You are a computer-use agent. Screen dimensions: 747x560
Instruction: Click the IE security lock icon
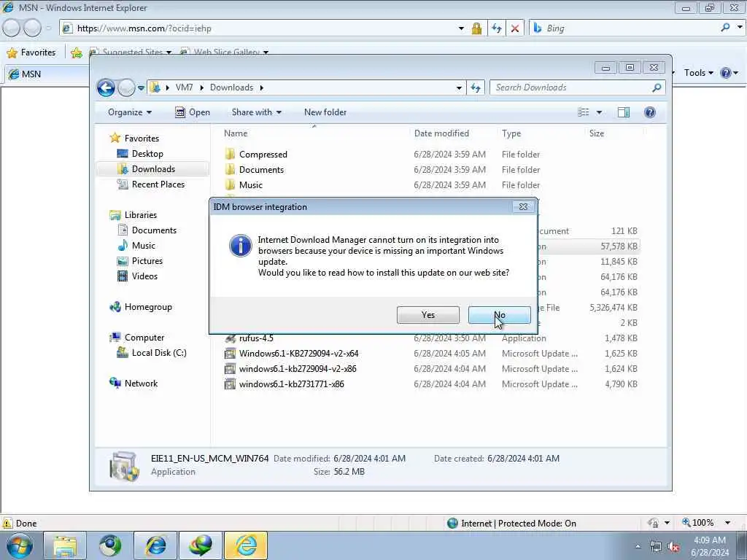click(x=476, y=28)
